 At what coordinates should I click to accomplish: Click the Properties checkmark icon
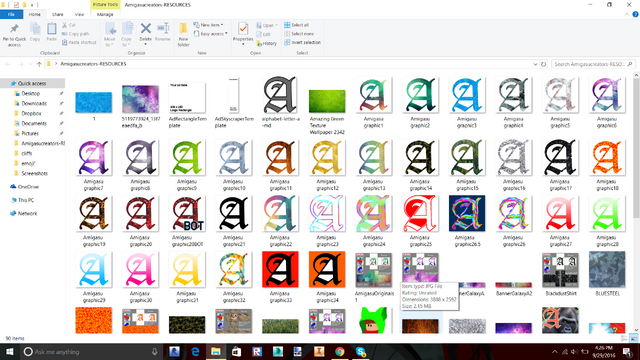coord(243,29)
